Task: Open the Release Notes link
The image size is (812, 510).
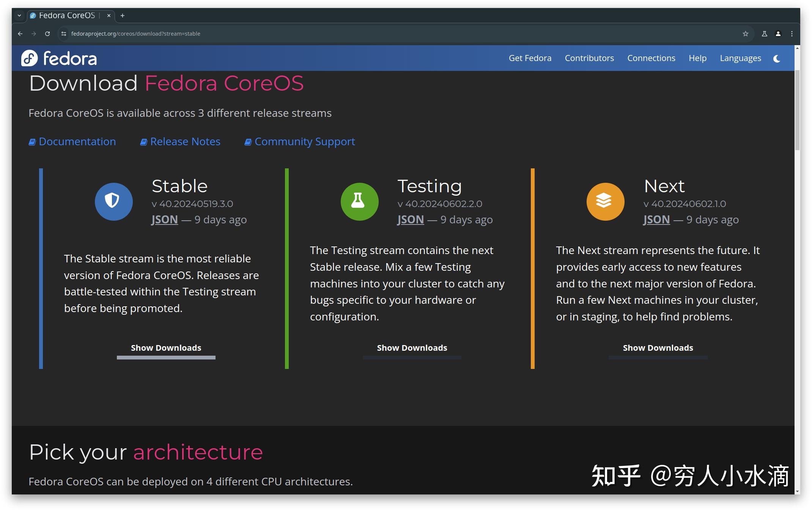Action: click(185, 141)
